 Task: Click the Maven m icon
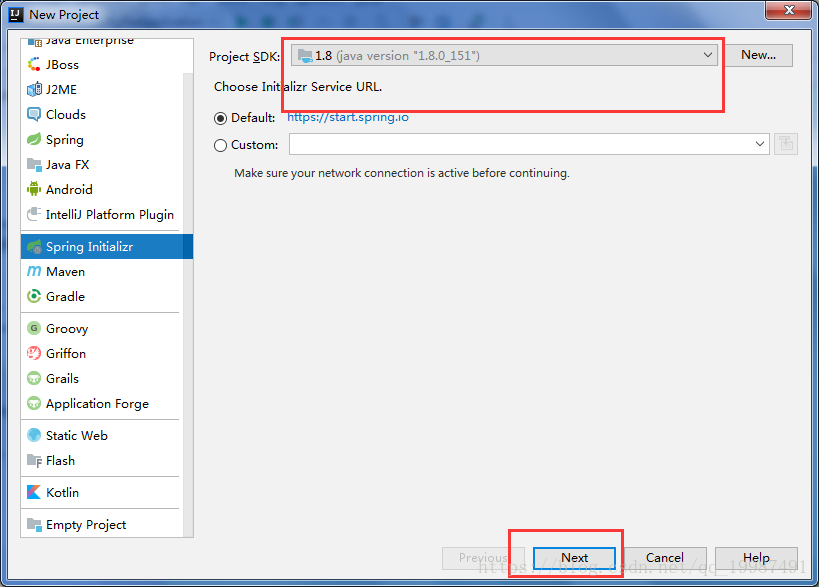click(x=34, y=271)
